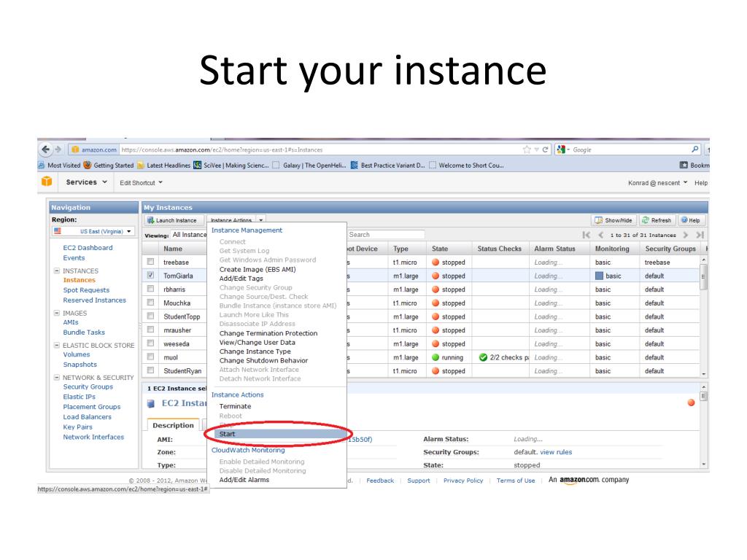747x560 pixels.
Task: Open Volumes in navigation
Action: click(76, 354)
